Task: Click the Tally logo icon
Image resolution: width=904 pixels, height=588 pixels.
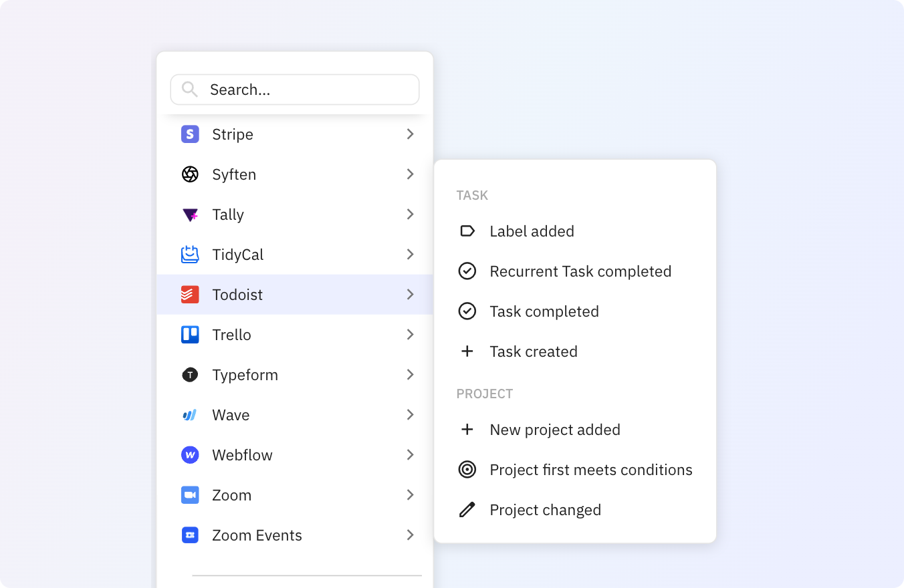Action: click(x=190, y=214)
